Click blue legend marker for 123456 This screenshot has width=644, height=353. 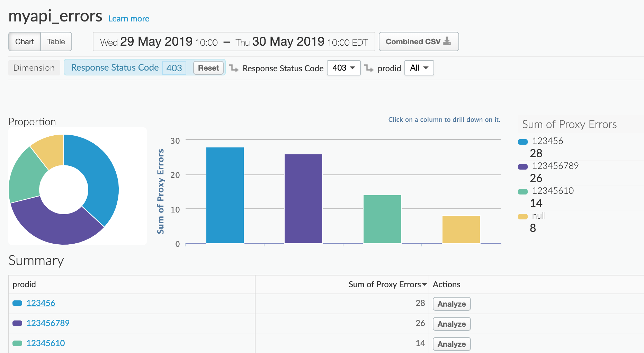pos(522,142)
